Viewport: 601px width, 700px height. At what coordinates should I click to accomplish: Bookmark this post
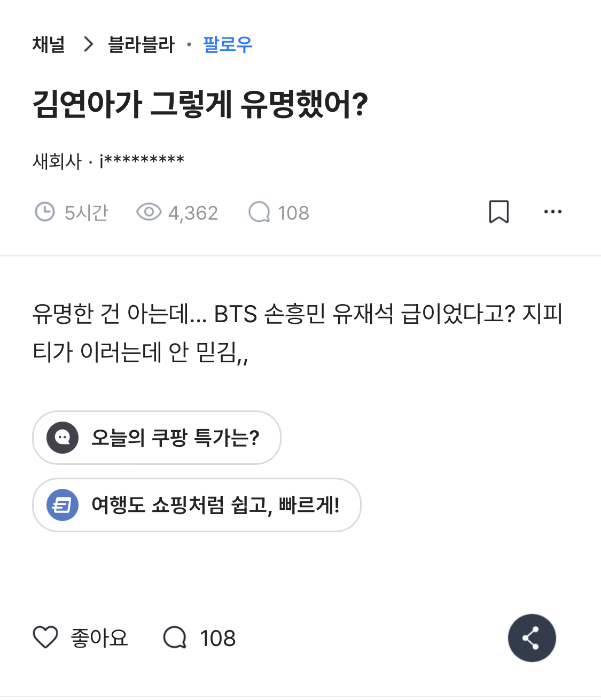click(x=499, y=212)
